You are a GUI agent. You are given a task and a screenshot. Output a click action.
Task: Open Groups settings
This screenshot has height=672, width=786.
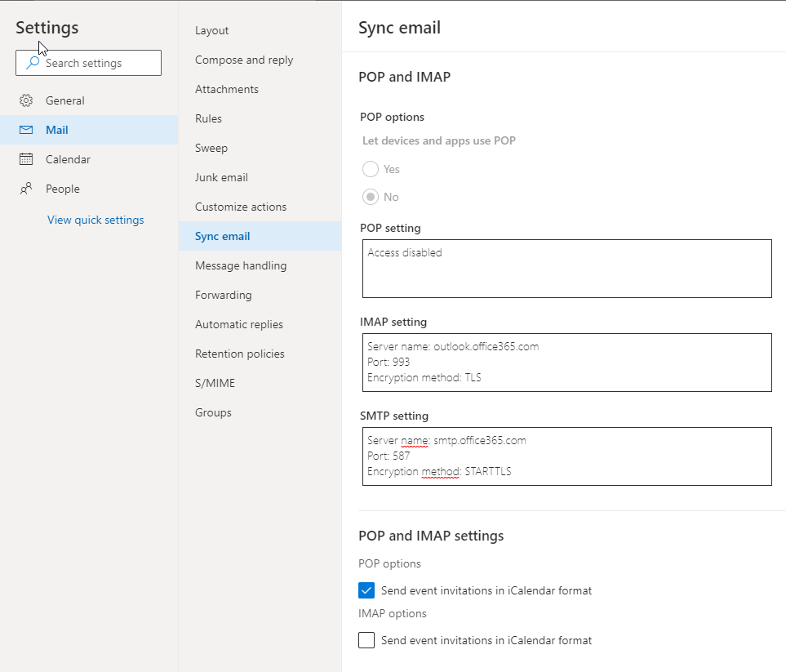[260, 412]
